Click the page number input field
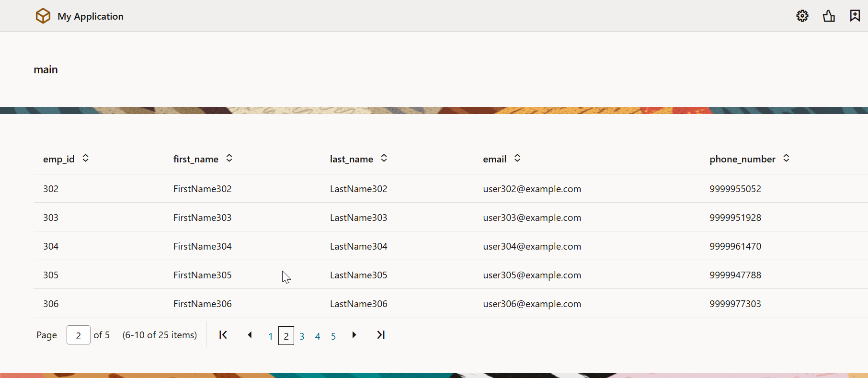868x378 pixels. point(79,335)
